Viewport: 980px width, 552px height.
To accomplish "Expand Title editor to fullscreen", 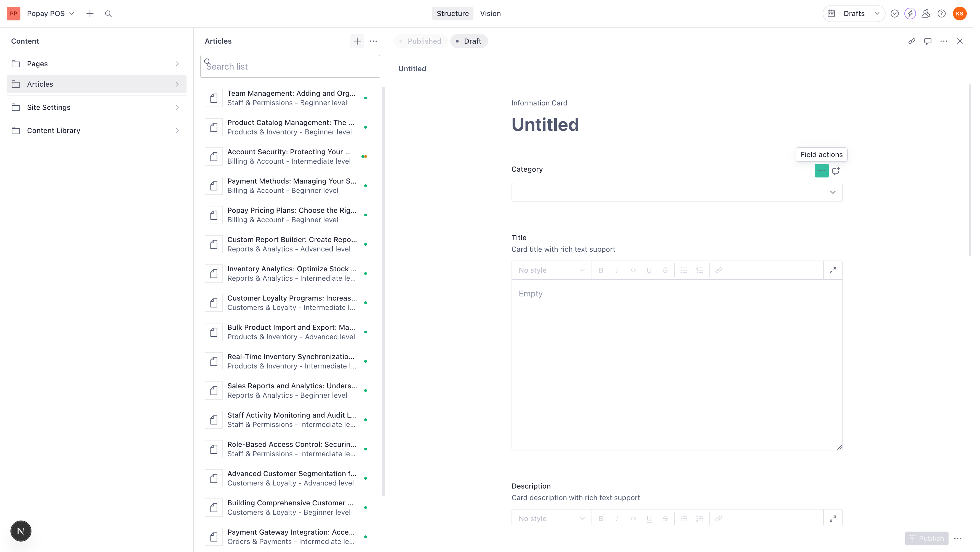I will click(x=833, y=270).
